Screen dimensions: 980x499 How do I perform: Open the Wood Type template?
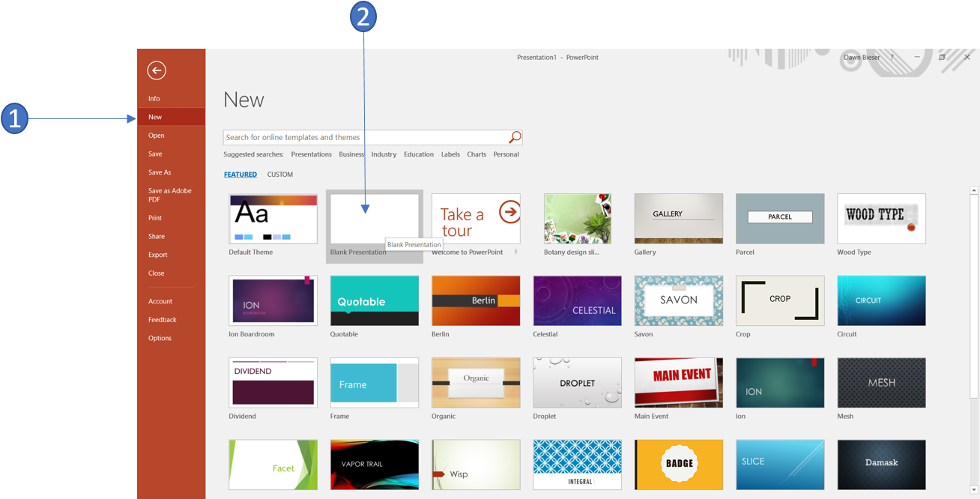(881, 219)
